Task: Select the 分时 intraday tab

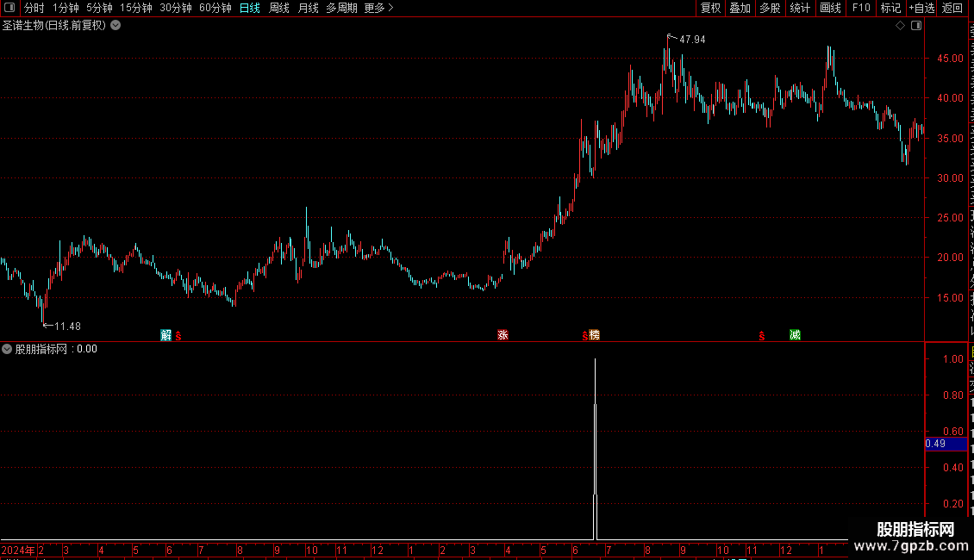Action: (34, 8)
